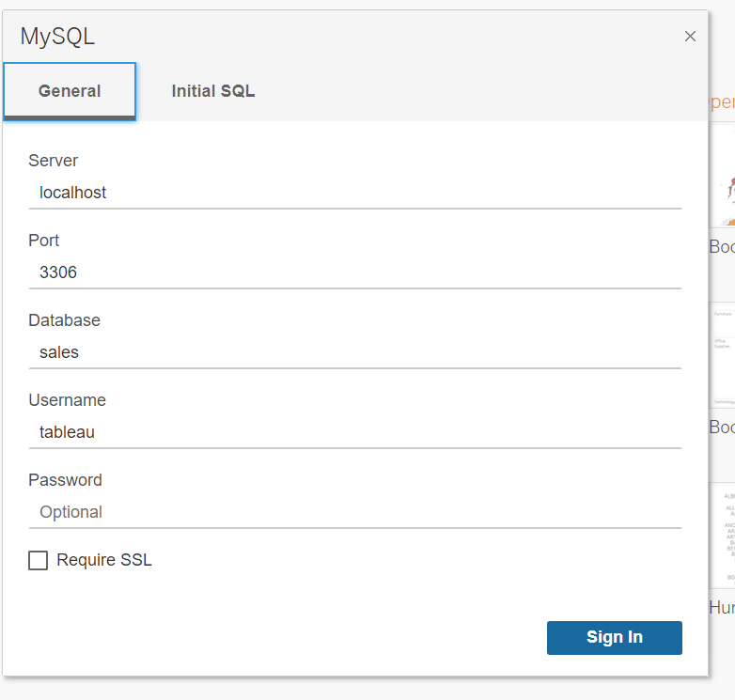Enable the Require SSL checkbox
This screenshot has height=700, width=735.
38,560
